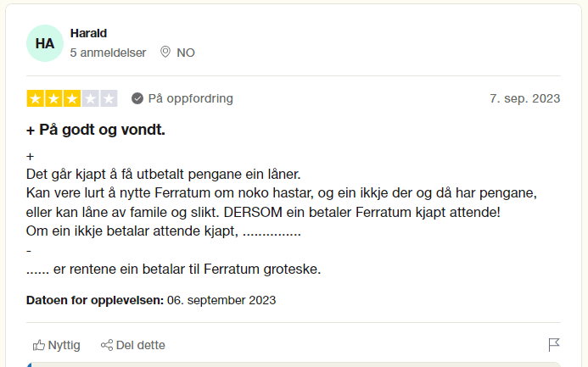Open reviewer Harald's profile name
Image resolution: width=588 pixels, height=367 pixels.
point(88,33)
